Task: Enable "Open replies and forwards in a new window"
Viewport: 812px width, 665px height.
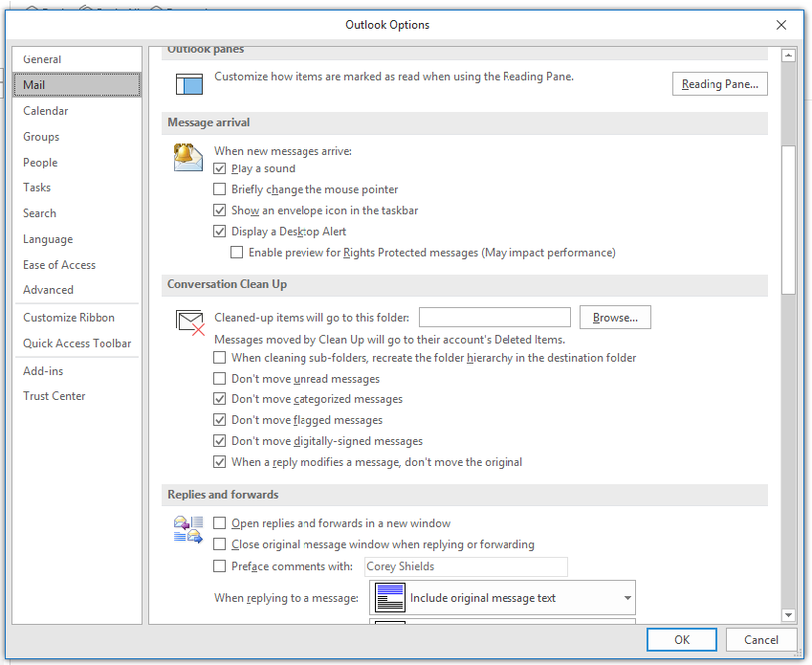Action: [220, 523]
